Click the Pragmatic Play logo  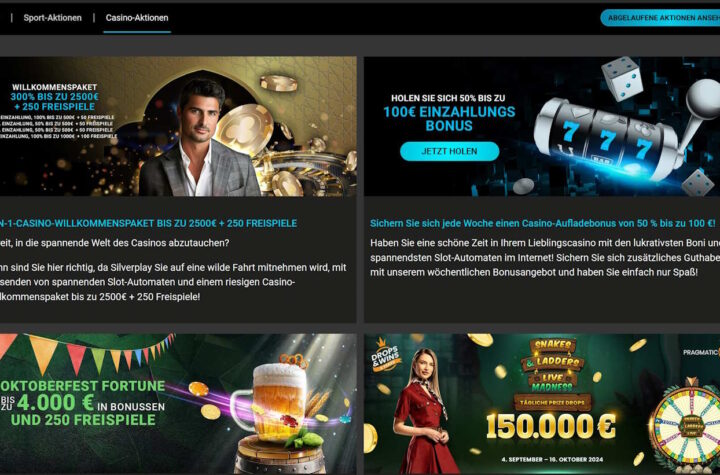pyautogui.click(x=701, y=352)
